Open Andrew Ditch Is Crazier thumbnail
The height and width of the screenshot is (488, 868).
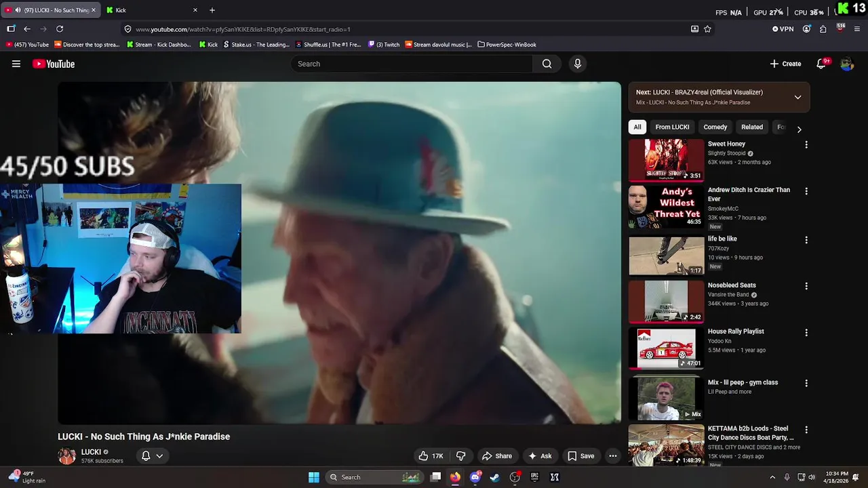point(667,207)
